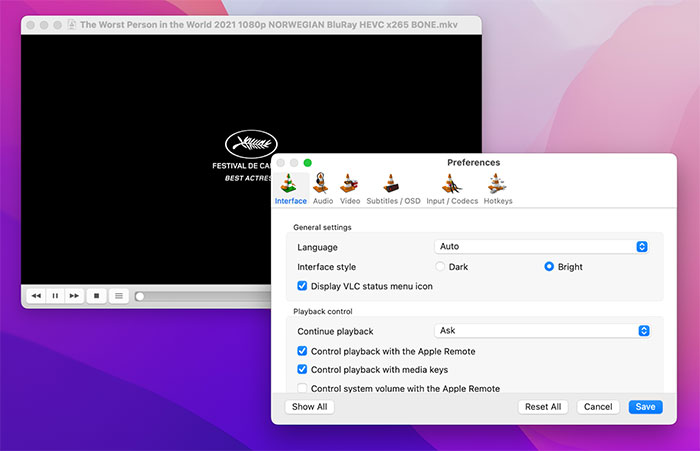The width and height of the screenshot is (700, 451).
Task: Expand the Continue playback dropdown
Action: [x=543, y=331]
